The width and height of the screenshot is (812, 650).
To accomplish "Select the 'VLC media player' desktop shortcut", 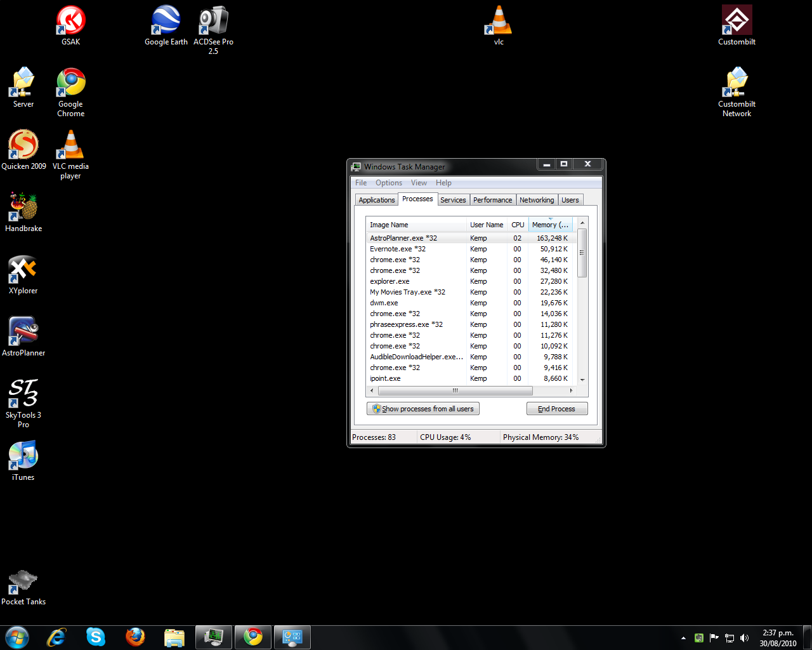I will pos(70,154).
